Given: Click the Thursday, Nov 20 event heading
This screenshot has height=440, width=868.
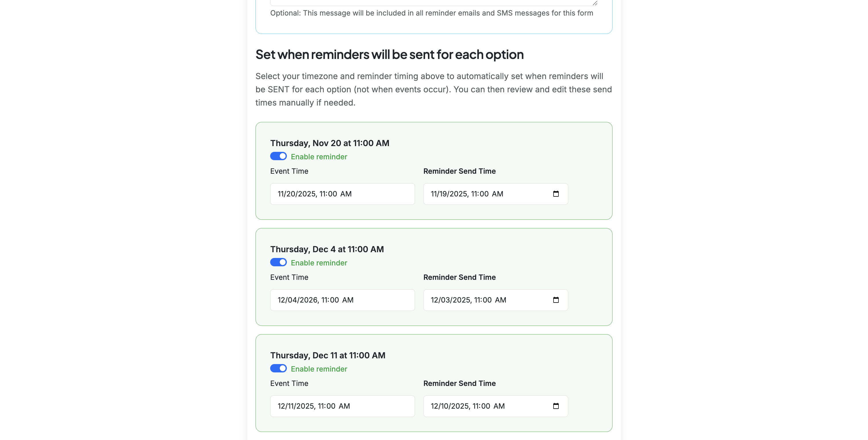Looking at the screenshot, I should pos(330,143).
